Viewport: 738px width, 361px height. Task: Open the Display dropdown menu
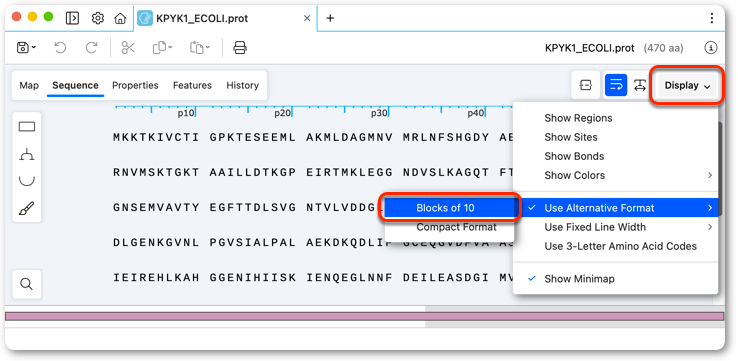click(x=687, y=85)
